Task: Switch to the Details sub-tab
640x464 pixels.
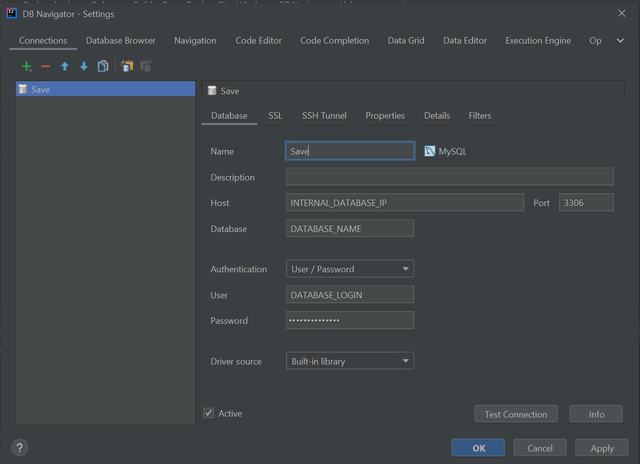Action: pos(437,115)
